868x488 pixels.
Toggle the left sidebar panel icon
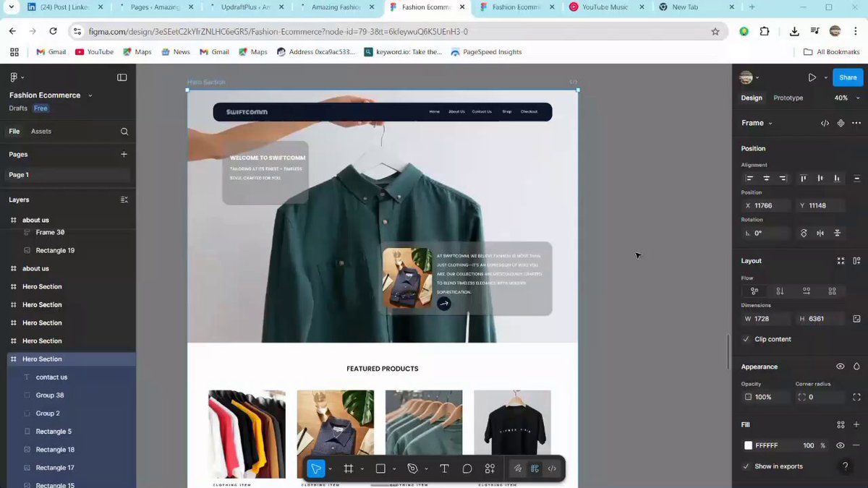pyautogui.click(x=122, y=77)
